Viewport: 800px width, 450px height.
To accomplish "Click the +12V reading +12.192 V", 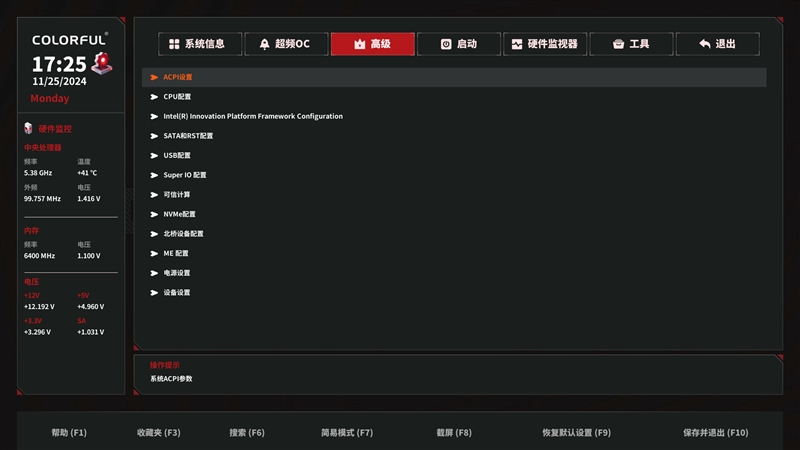I will tap(39, 307).
